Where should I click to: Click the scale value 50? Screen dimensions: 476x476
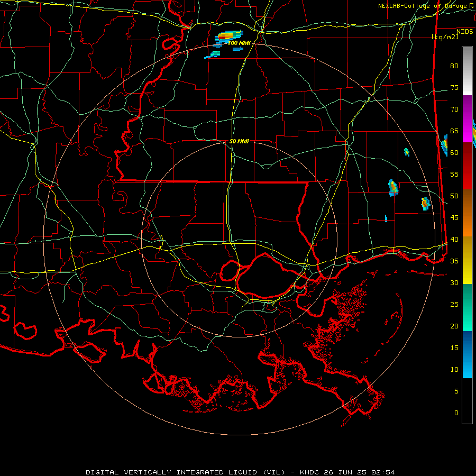point(454,196)
